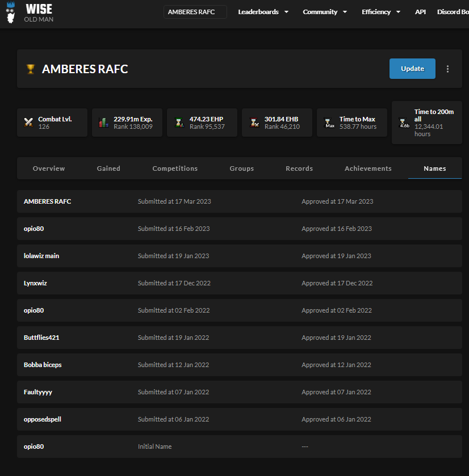Click the 4.6b Time to 200m icon

coord(404,123)
